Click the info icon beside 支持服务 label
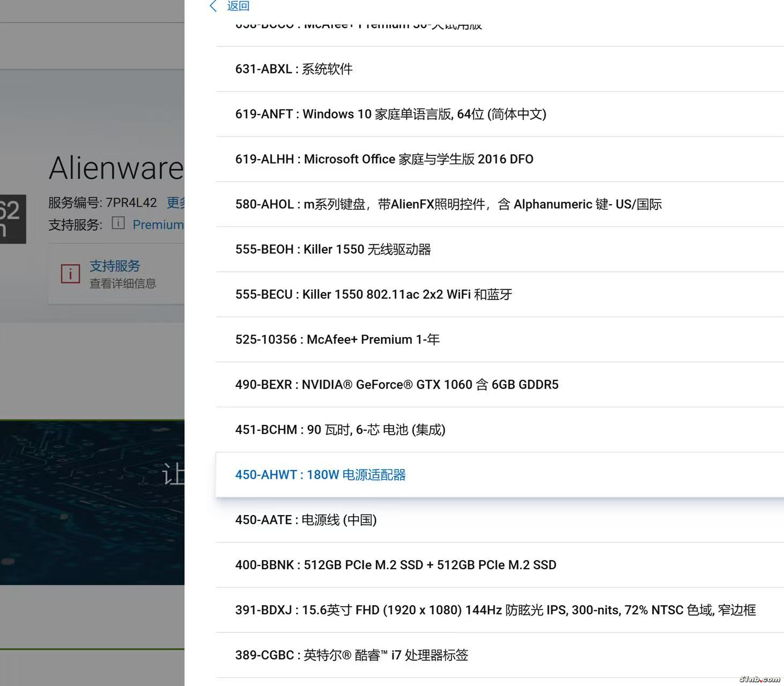Image resolution: width=784 pixels, height=686 pixels. point(118,223)
